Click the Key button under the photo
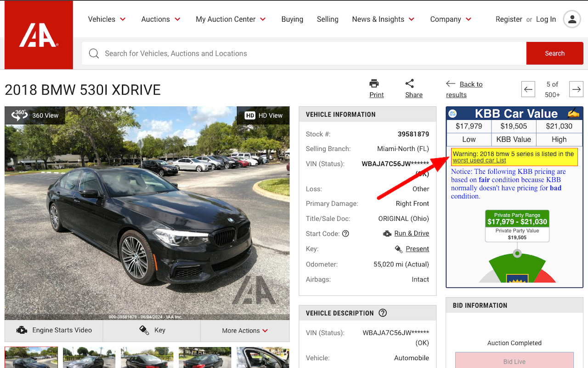This screenshot has width=588, height=368. [152, 330]
